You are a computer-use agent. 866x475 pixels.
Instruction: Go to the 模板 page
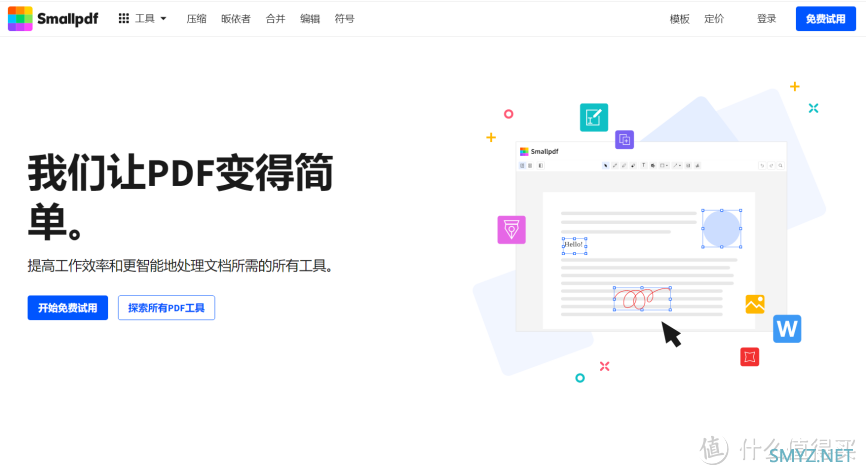pos(680,19)
